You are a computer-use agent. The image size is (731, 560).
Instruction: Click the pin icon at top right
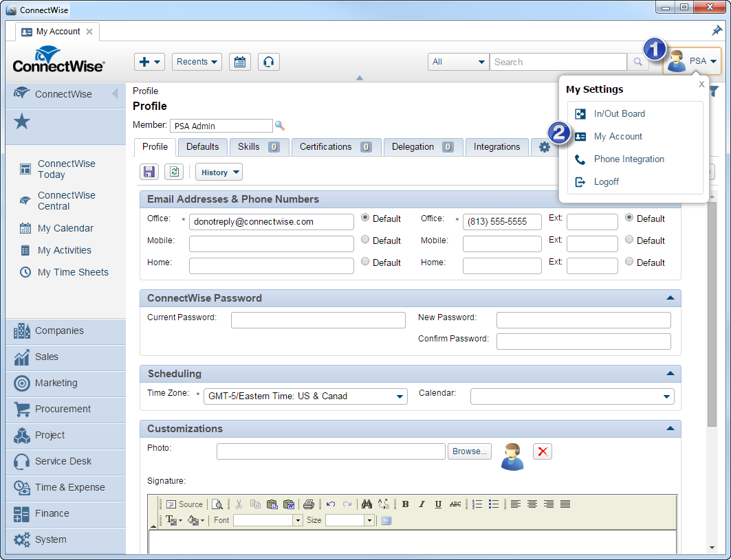click(x=717, y=31)
